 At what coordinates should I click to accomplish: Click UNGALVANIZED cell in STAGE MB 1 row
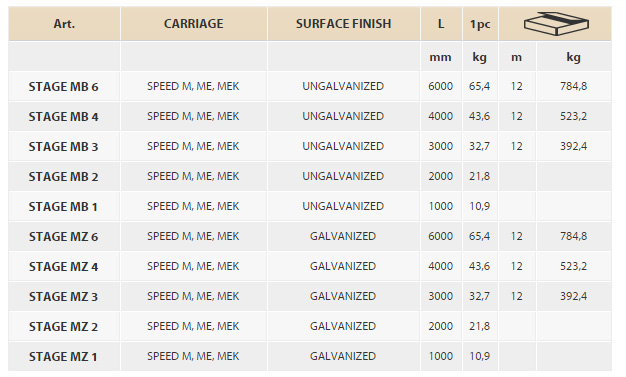pos(343,206)
